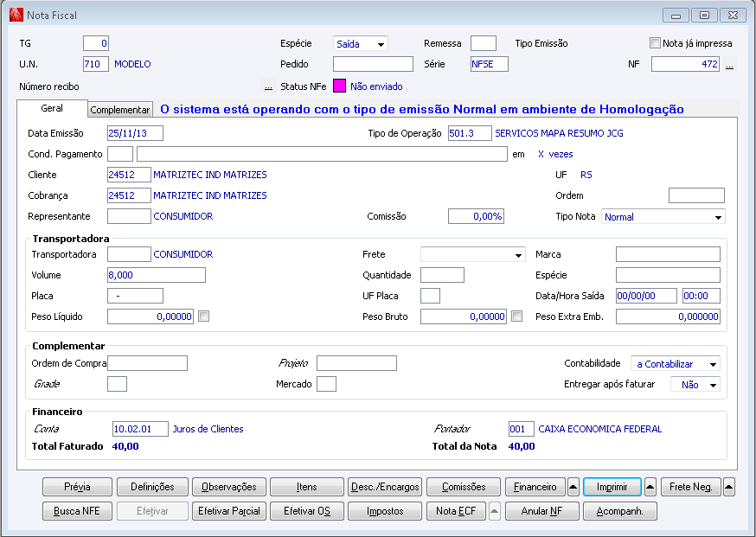756x537 pixels.
Task: Click the Não enviado status text
Action: (x=376, y=86)
